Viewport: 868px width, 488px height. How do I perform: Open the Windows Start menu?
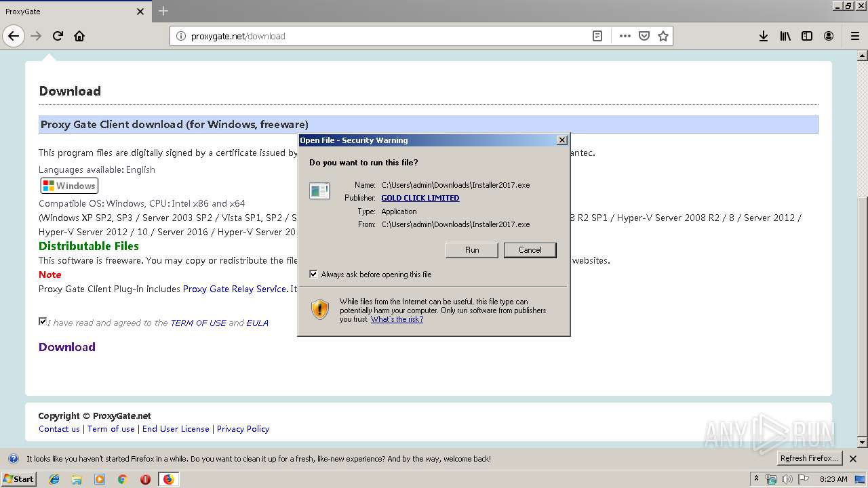(x=18, y=479)
